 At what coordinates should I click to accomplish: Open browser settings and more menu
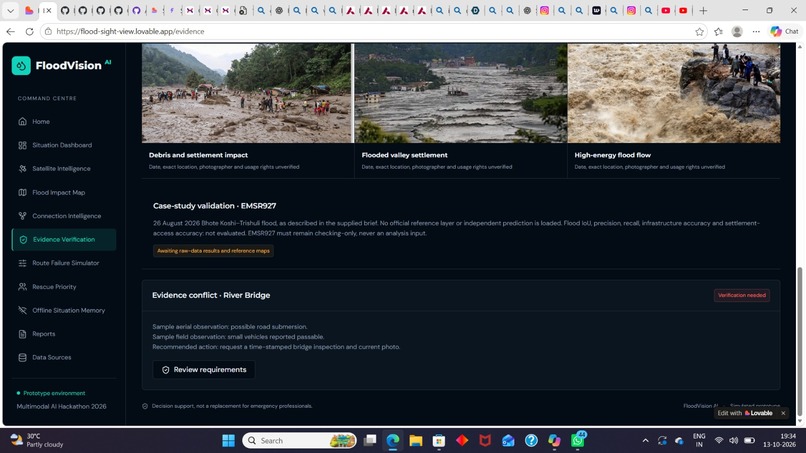coord(756,31)
